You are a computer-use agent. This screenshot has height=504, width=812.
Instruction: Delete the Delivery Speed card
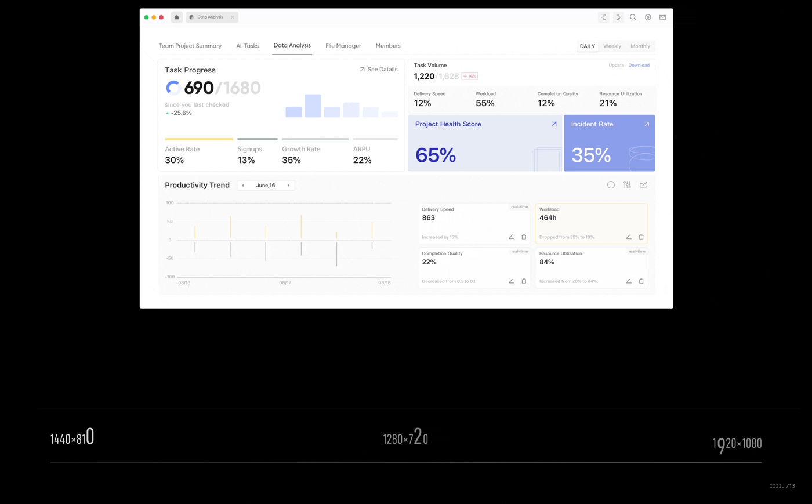[524, 237]
